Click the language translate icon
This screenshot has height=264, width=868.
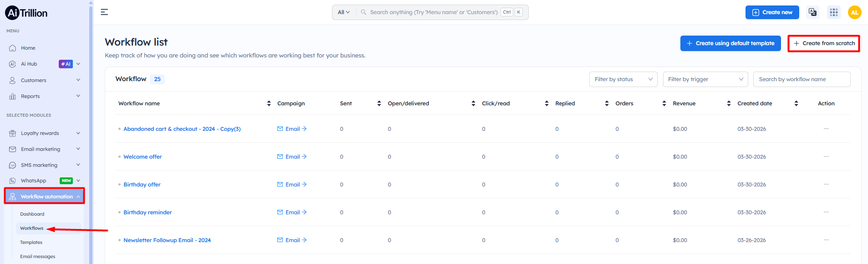pos(812,12)
